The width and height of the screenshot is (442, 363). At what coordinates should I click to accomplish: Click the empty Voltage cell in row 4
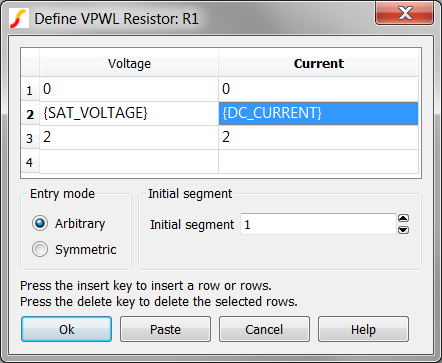coord(129,162)
